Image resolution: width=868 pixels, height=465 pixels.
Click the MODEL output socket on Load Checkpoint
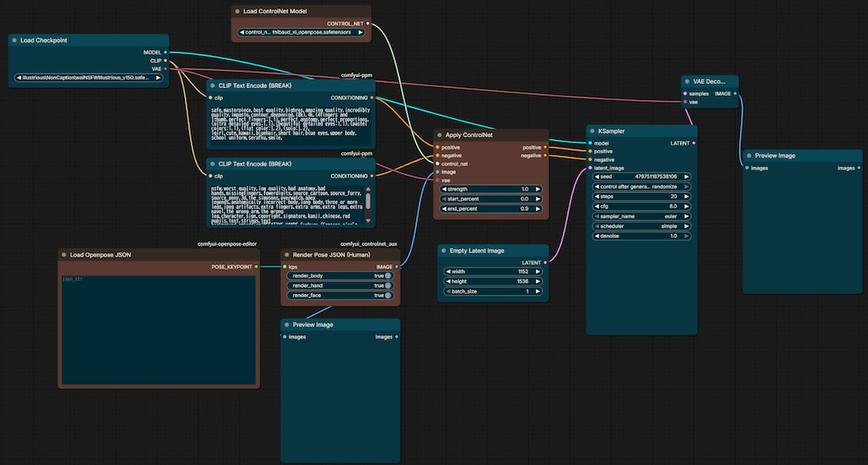pyautogui.click(x=165, y=53)
